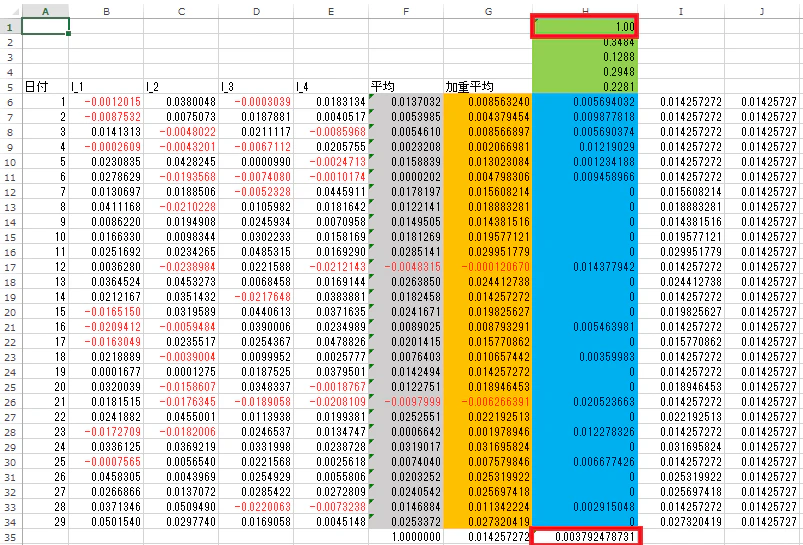Click the I_1 header cell
The image size is (803, 545).
[x=106, y=87]
